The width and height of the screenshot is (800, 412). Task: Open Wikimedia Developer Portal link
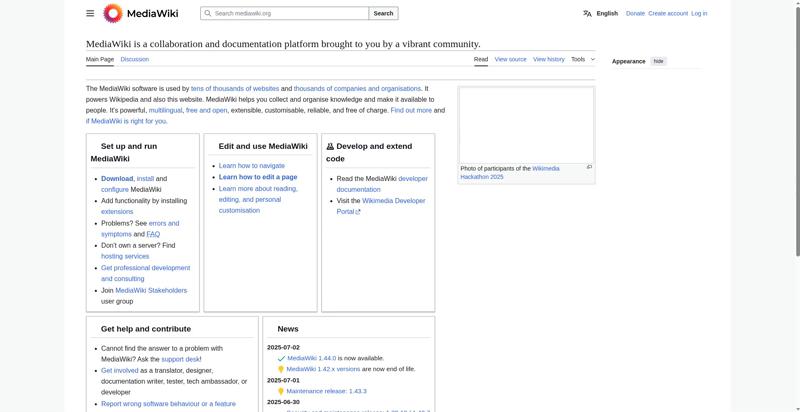[x=381, y=207]
